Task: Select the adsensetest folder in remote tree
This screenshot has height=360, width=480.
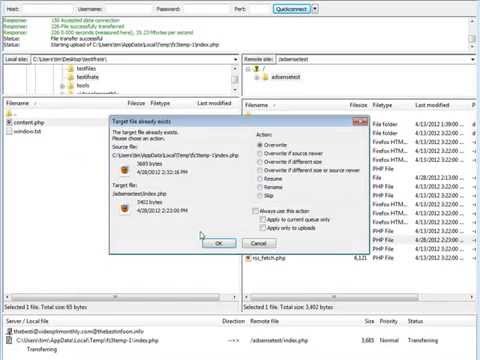Action: 286,77
